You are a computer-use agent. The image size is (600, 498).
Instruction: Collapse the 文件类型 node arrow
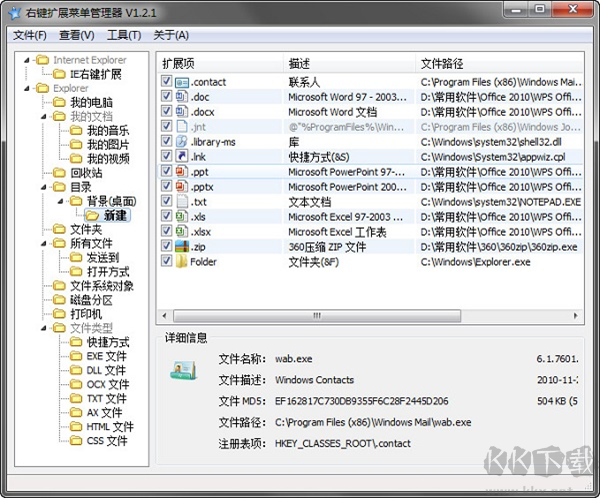pos(43,328)
